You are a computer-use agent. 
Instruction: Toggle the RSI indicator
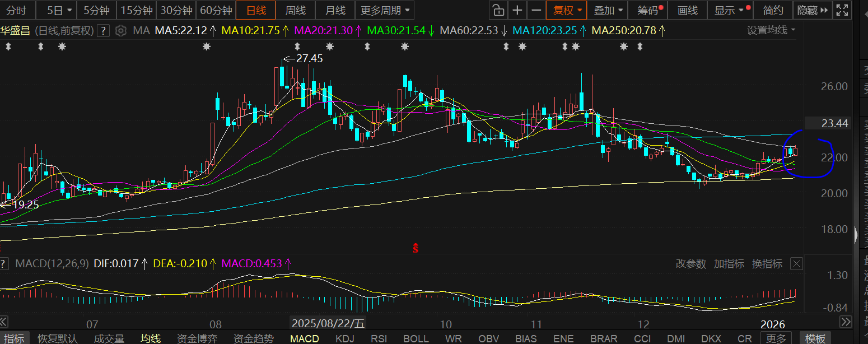coord(379,338)
